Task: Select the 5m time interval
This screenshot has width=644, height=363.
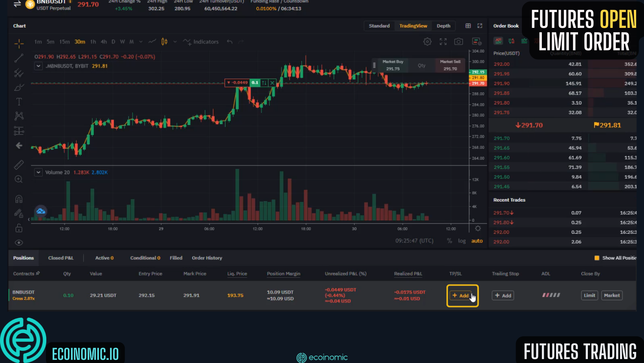Action: [x=51, y=42]
